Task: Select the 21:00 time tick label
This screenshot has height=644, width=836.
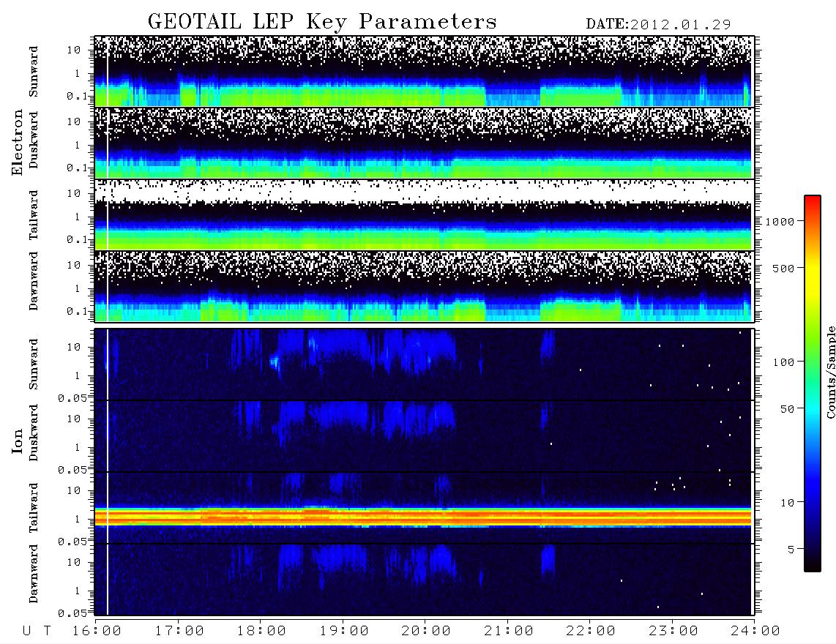Action: click(509, 631)
